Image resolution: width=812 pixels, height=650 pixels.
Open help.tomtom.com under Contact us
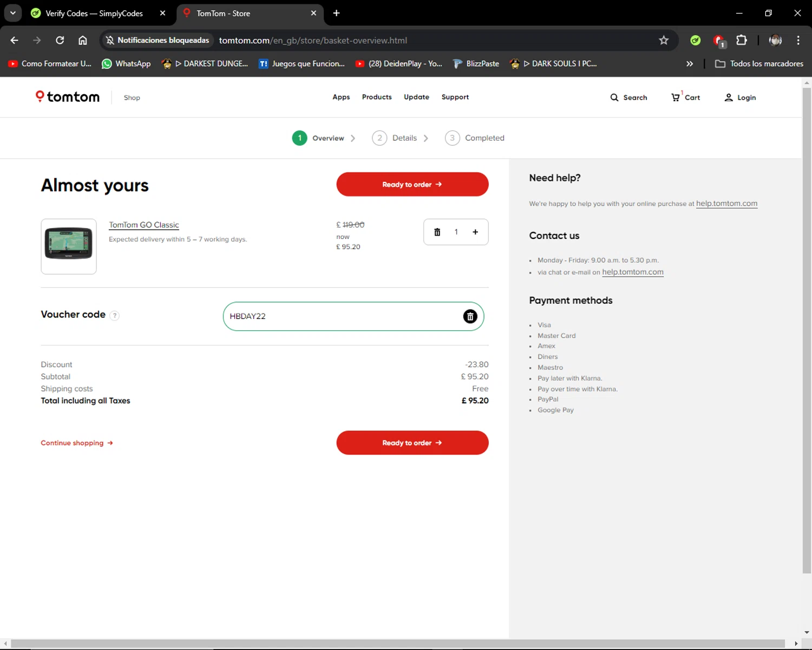(x=633, y=272)
